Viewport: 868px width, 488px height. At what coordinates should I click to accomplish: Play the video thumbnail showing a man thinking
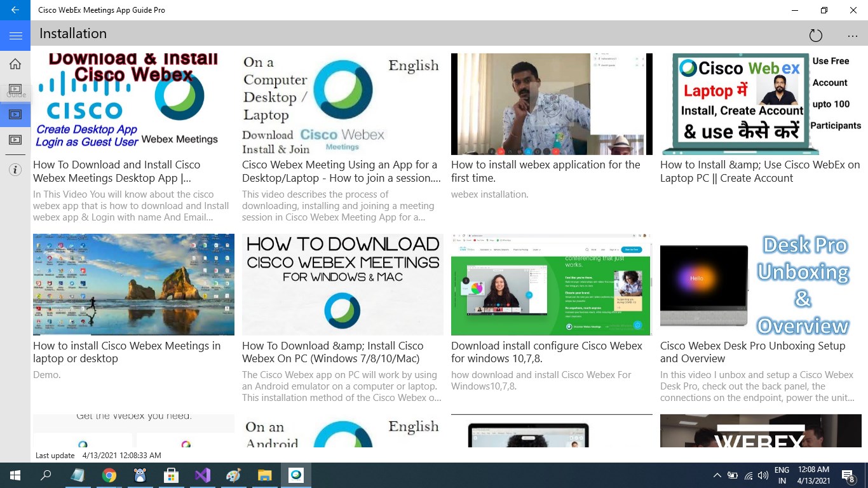[552, 104]
